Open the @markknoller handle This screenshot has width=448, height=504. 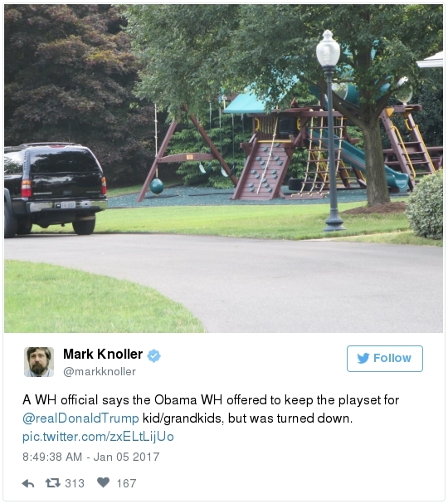[100, 372]
